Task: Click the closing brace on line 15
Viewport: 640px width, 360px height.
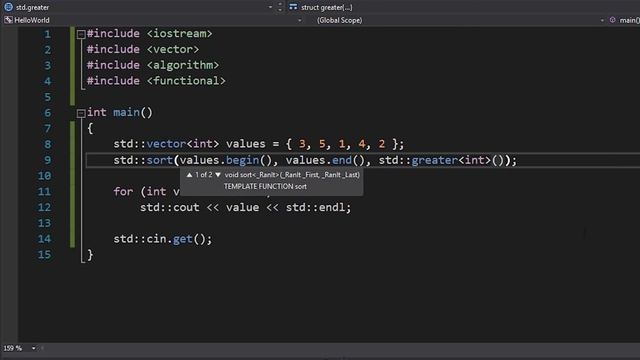Action: pos(90,255)
